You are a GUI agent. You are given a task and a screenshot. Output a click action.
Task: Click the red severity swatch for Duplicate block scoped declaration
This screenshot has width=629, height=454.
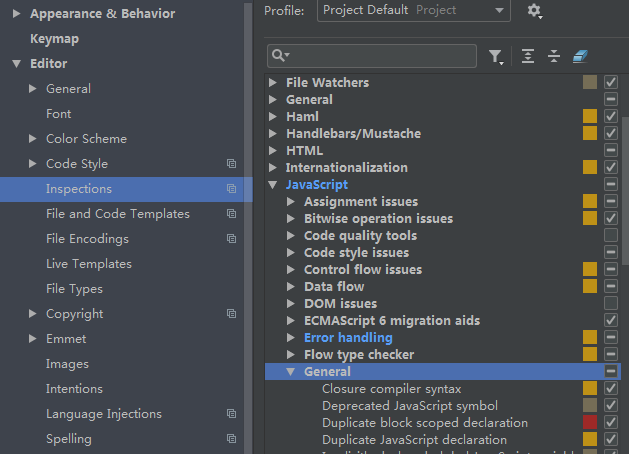pyautogui.click(x=590, y=423)
